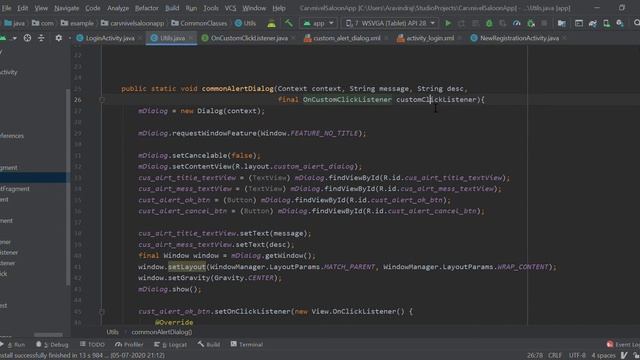Screen dimensions: 640x360
Task: Open the 7 WSVGA Tablet device dropdown
Action: point(390,23)
